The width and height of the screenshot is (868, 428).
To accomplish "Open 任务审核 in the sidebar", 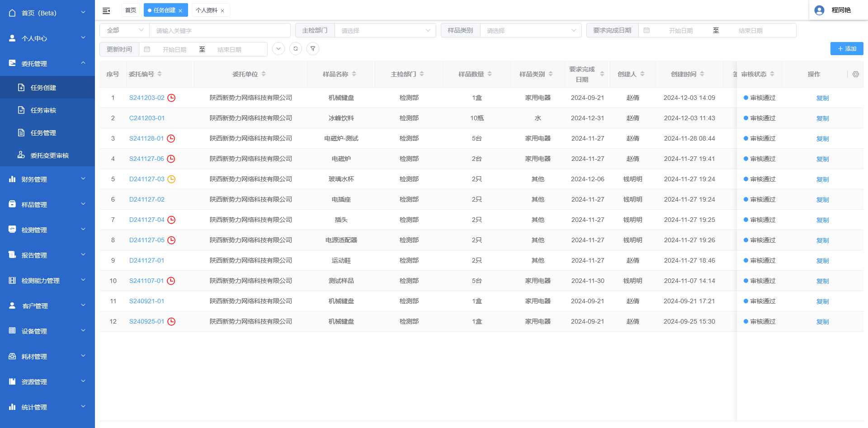I will point(47,110).
